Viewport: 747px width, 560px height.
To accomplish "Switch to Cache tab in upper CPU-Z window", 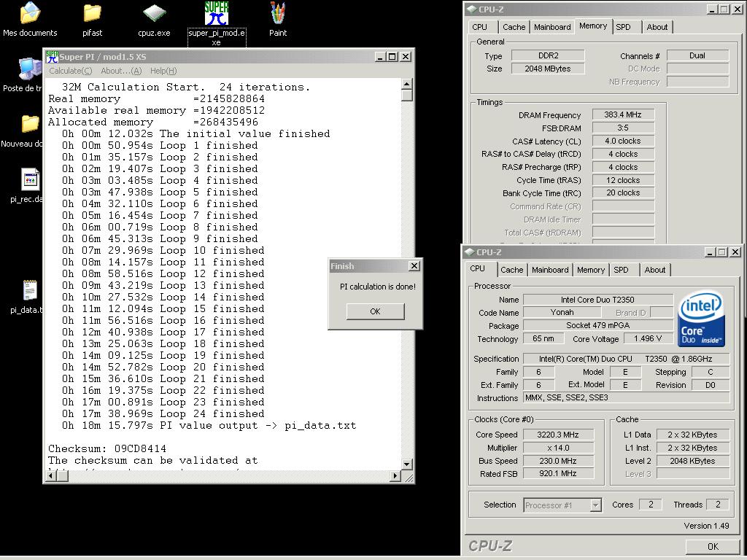I will click(x=514, y=27).
